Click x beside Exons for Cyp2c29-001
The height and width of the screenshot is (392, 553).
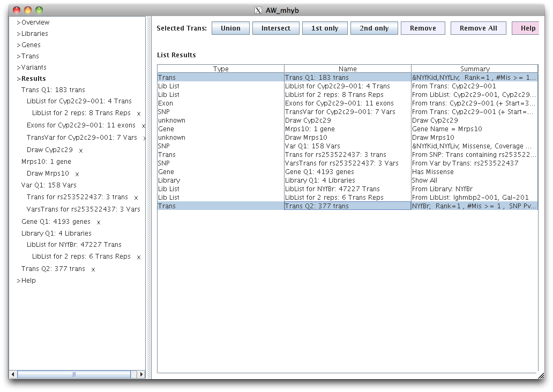[143, 126]
